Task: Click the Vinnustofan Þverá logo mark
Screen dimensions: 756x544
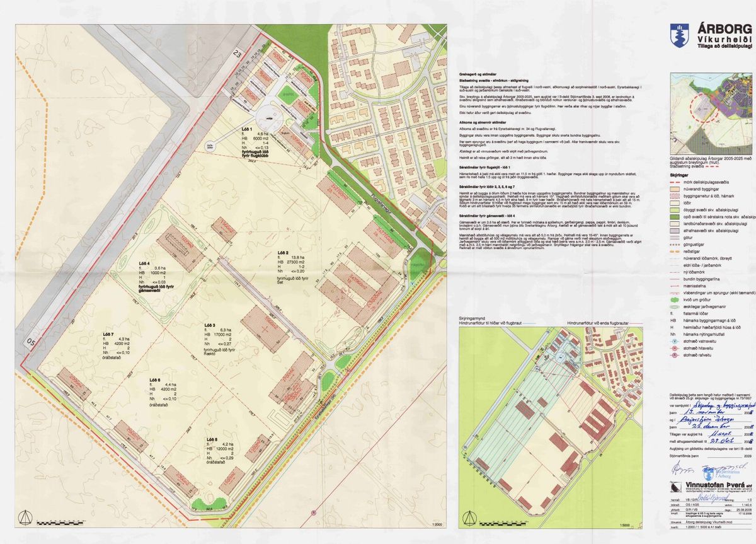Action: [x=675, y=487]
